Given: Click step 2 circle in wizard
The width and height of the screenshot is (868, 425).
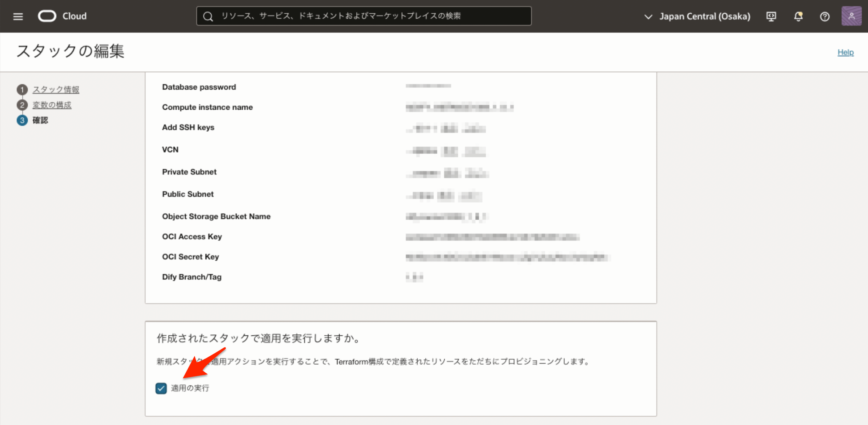Looking at the screenshot, I should pos(22,105).
